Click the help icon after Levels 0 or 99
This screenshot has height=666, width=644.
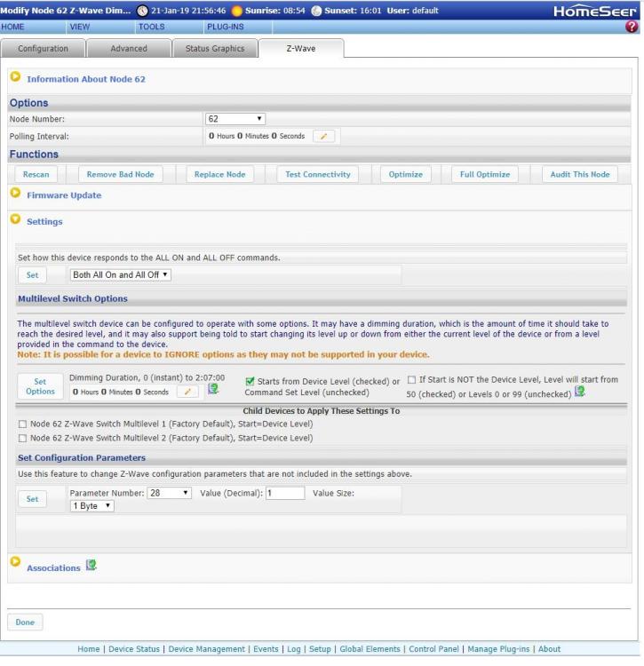pyautogui.click(x=580, y=392)
